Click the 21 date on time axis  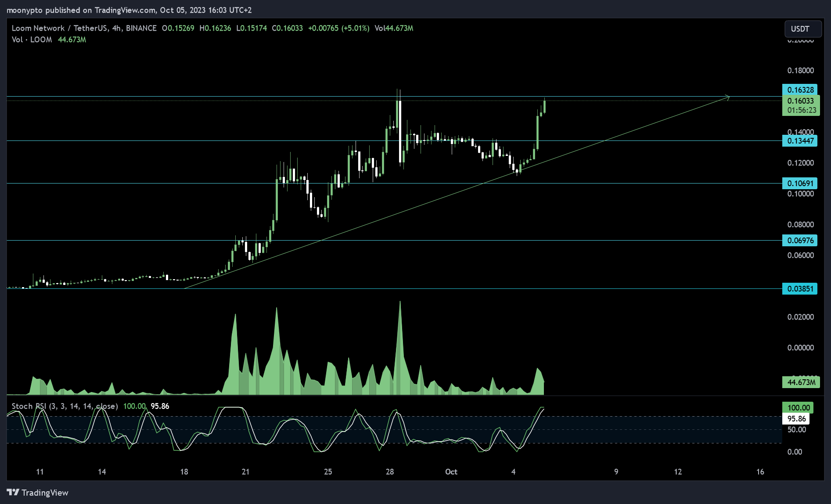coord(245,472)
